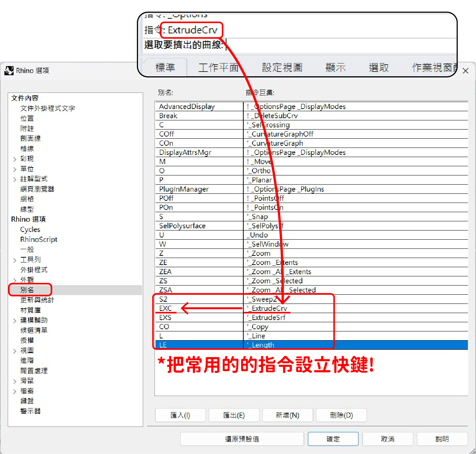Select 格線 in the options tree
Screen dimensions: 476x454
(27, 149)
